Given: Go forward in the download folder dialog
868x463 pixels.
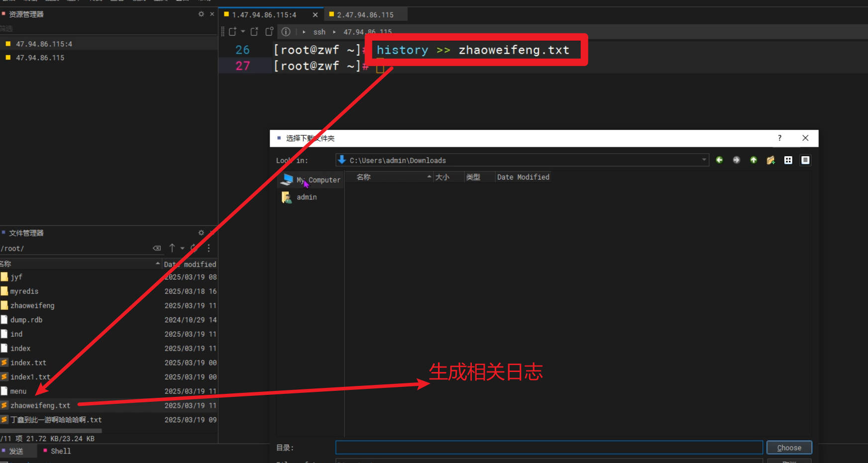Looking at the screenshot, I should pos(737,160).
